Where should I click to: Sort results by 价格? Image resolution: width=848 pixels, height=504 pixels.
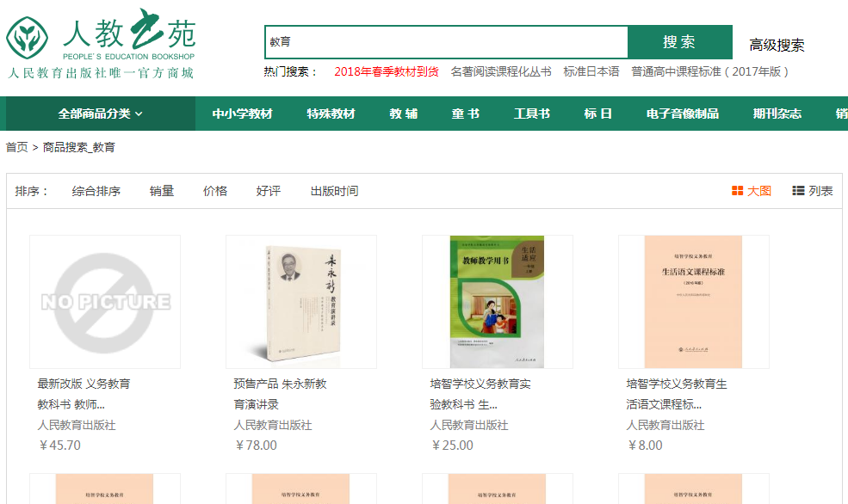(x=215, y=191)
